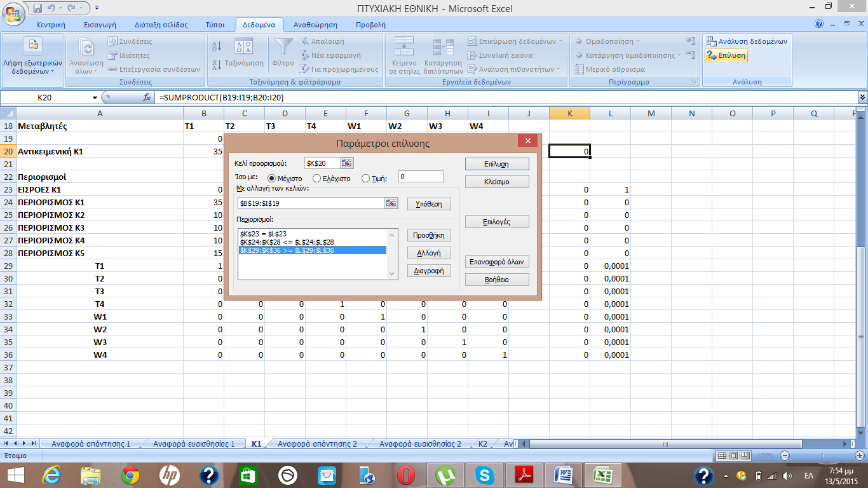Open the Ταξινόμηση sort dialog
This screenshot has height=488, width=868.
[x=244, y=52]
